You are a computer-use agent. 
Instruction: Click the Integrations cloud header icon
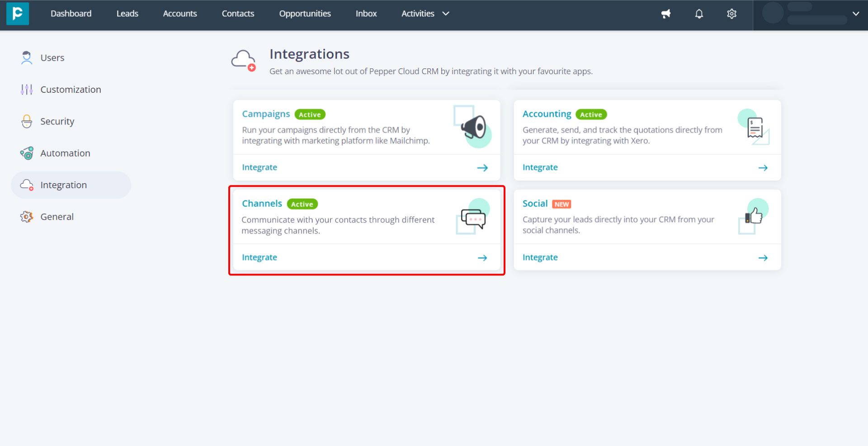244,61
